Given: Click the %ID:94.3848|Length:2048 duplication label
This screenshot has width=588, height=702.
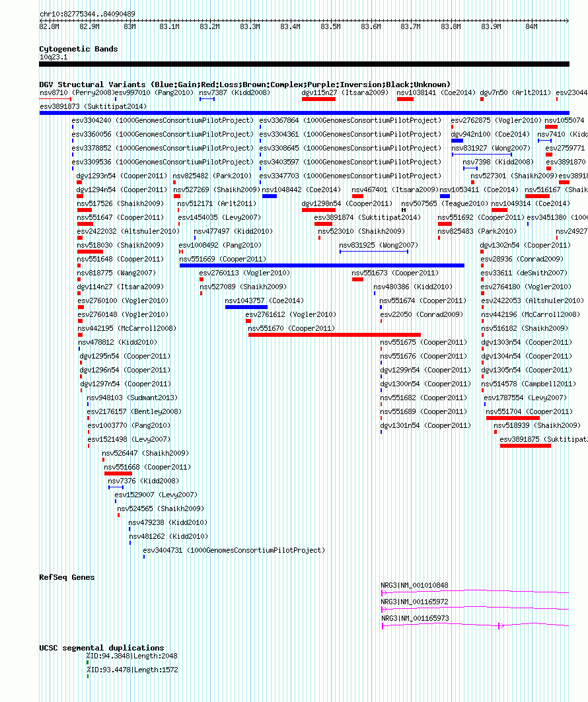Looking at the screenshot, I should [x=132, y=656].
